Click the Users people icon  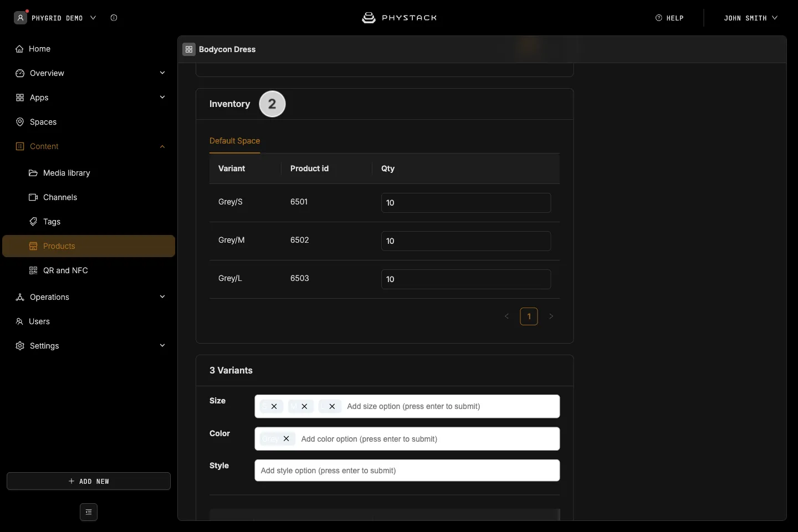click(19, 321)
